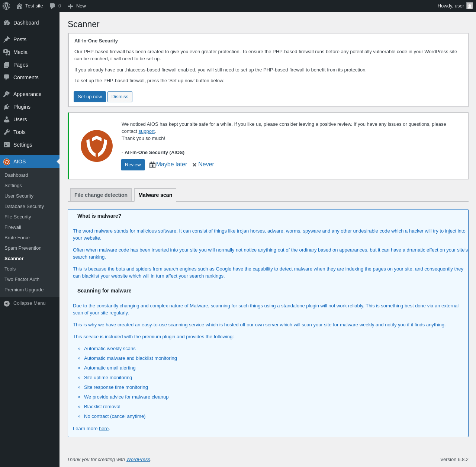Open comments bubble icon in admin bar
This screenshot has height=467, width=476.
pyautogui.click(x=52, y=6)
